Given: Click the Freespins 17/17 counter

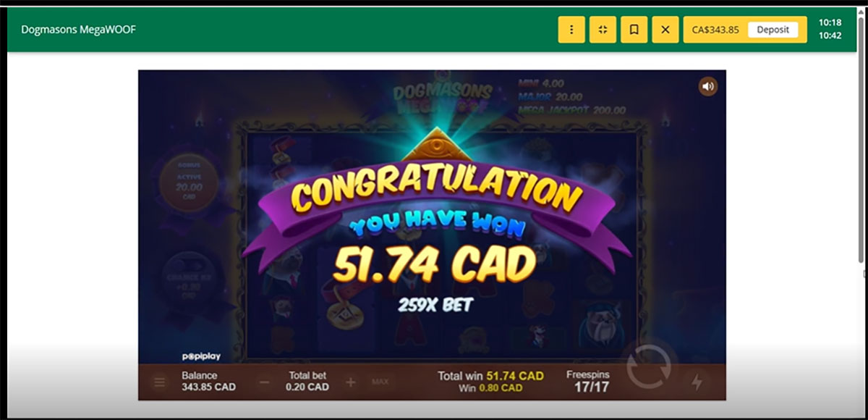Looking at the screenshot, I should click(x=588, y=381).
